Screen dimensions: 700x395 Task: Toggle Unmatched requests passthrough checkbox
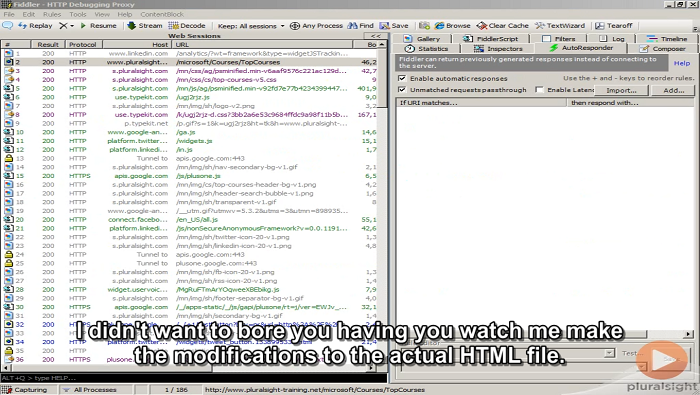[402, 90]
